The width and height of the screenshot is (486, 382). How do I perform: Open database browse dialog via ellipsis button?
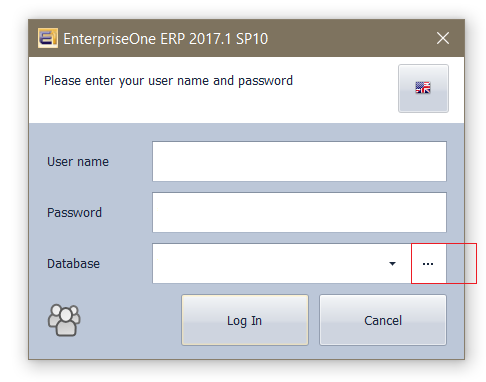tap(428, 264)
